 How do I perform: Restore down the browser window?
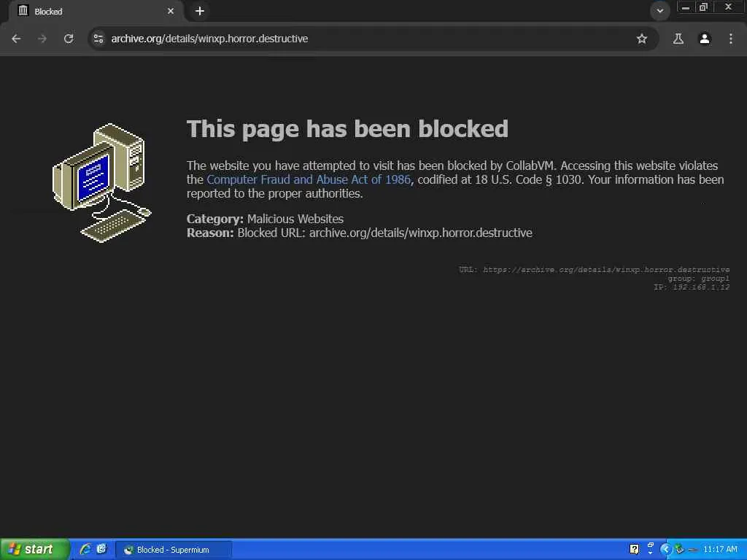pos(703,7)
